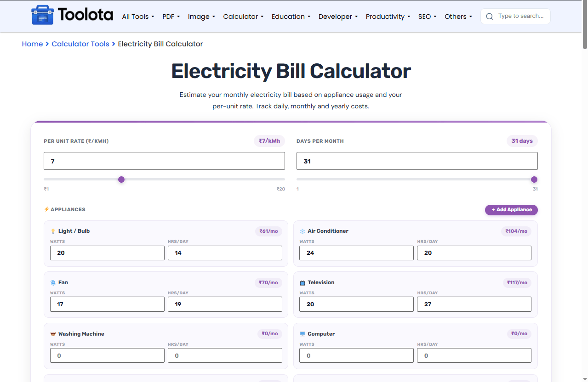Edit Light / Bulb hrs/day field
The image size is (588, 382).
225,253
